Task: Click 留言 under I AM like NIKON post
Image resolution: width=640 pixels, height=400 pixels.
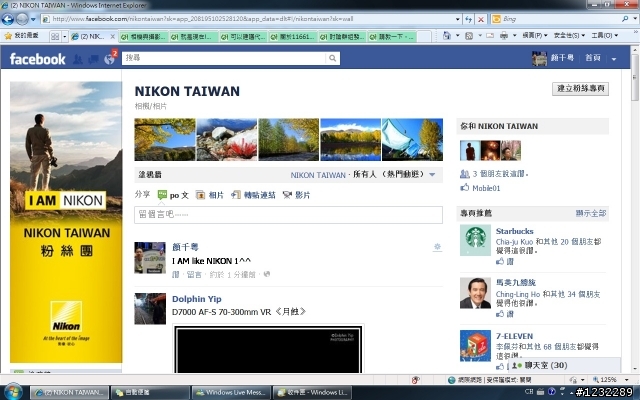Action: click(194, 275)
